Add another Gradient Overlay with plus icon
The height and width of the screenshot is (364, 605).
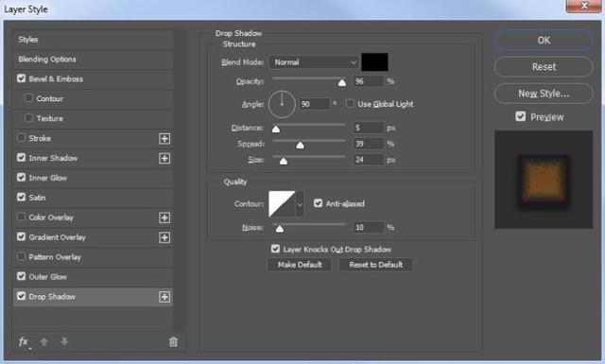(164, 237)
